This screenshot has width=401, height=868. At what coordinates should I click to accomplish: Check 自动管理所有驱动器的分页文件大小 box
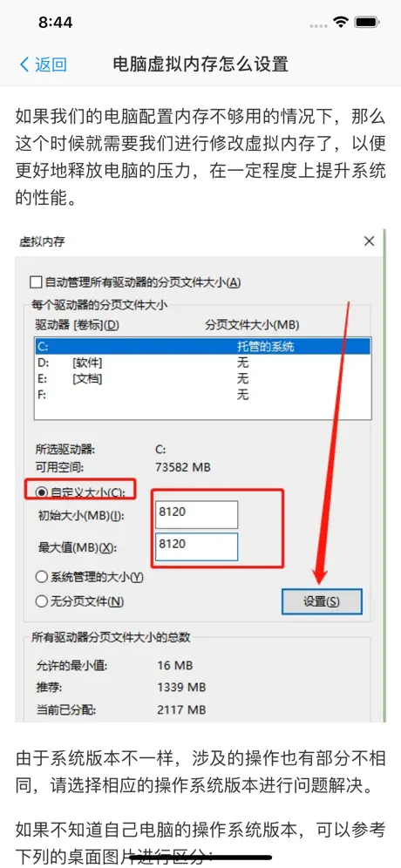tap(36, 282)
